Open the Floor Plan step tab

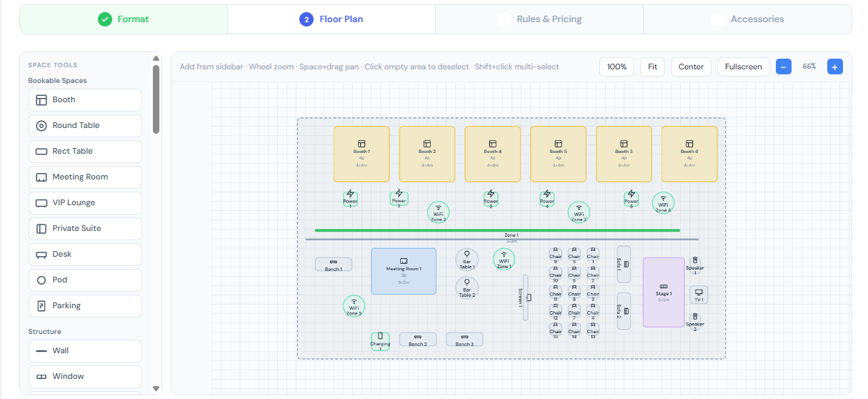(x=331, y=19)
